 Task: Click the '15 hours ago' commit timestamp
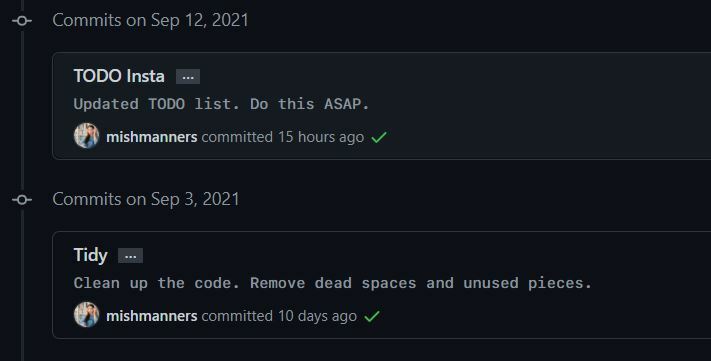(321, 137)
